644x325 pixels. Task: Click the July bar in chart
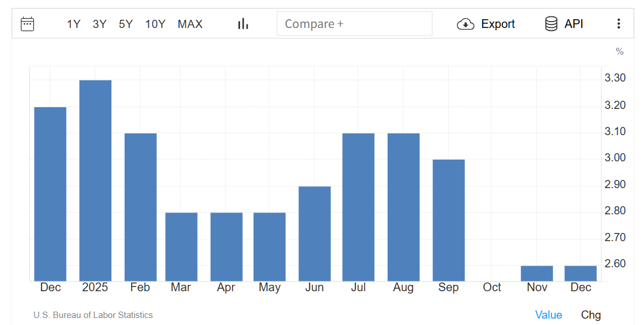358,207
